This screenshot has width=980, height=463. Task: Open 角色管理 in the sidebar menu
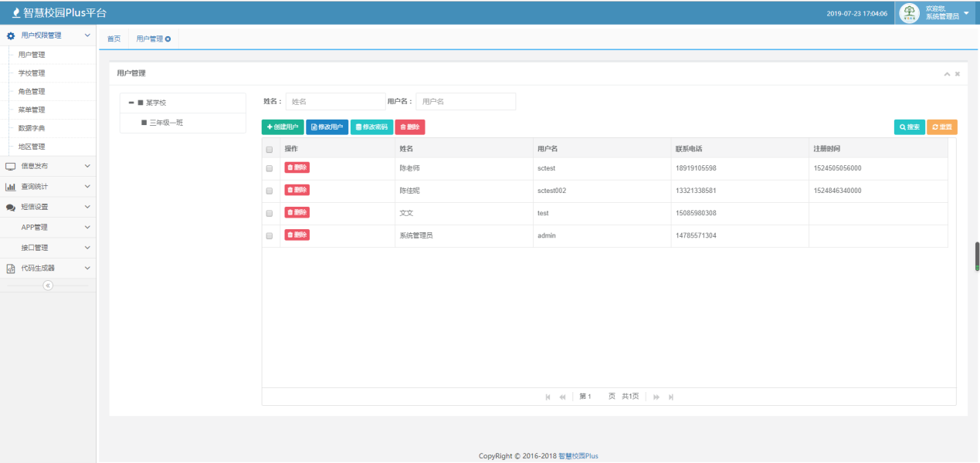[32, 91]
